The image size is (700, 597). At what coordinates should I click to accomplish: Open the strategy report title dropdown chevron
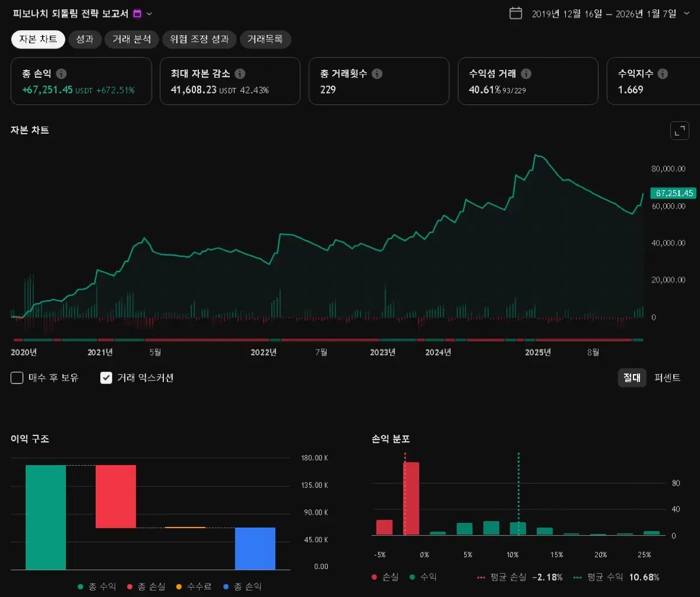point(149,13)
